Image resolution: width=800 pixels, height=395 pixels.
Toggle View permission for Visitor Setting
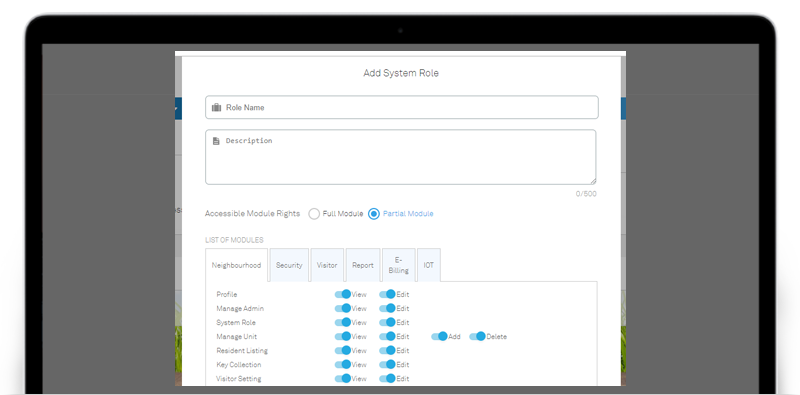click(343, 379)
